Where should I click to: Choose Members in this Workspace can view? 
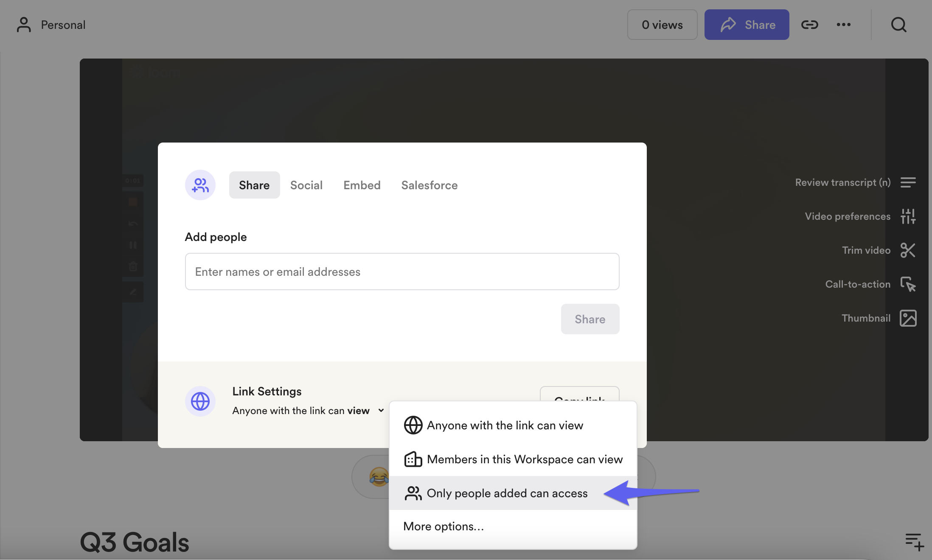tap(524, 459)
